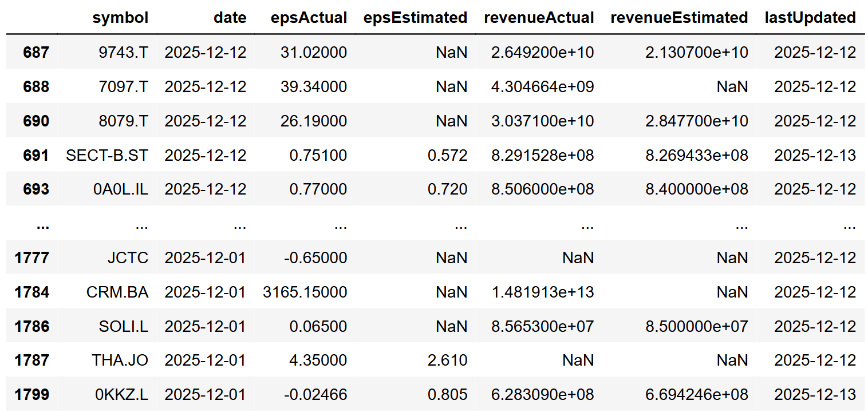Select the CRM.BA symbol cell
The height and width of the screenshot is (416, 868).
coord(117,292)
